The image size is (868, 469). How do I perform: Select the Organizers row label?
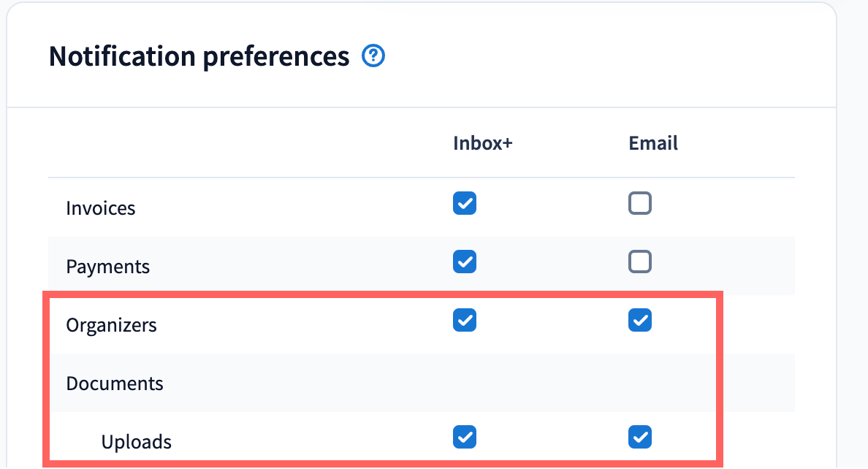tap(112, 325)
